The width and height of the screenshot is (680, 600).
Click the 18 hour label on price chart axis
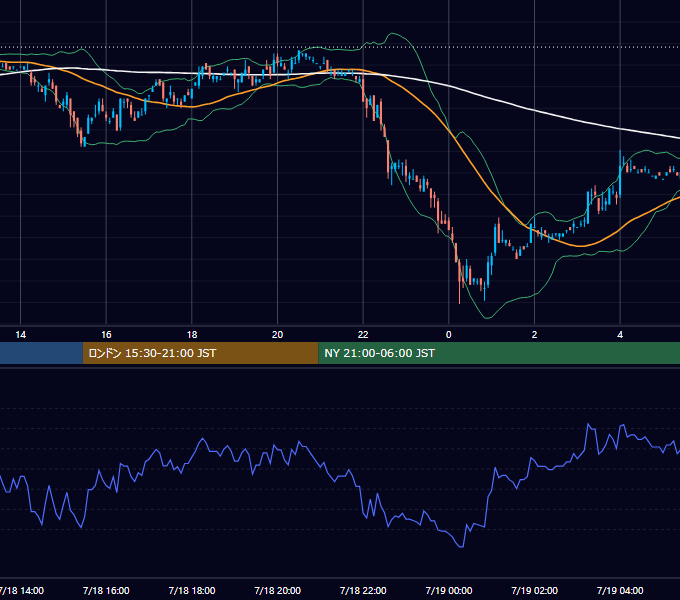click(192, 335)
